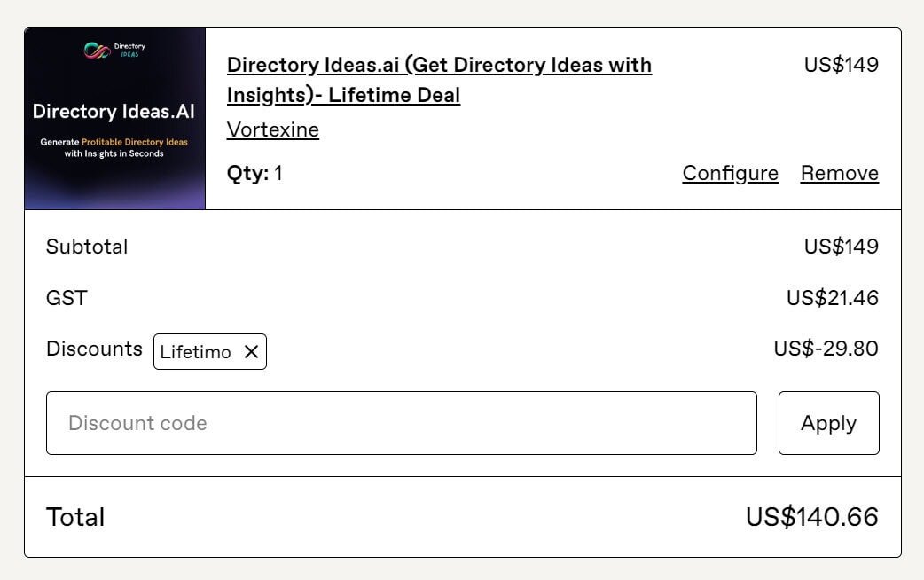Viewport: 924px width, 580px height.
Task: Click the GST label
Action: [67, 298]
